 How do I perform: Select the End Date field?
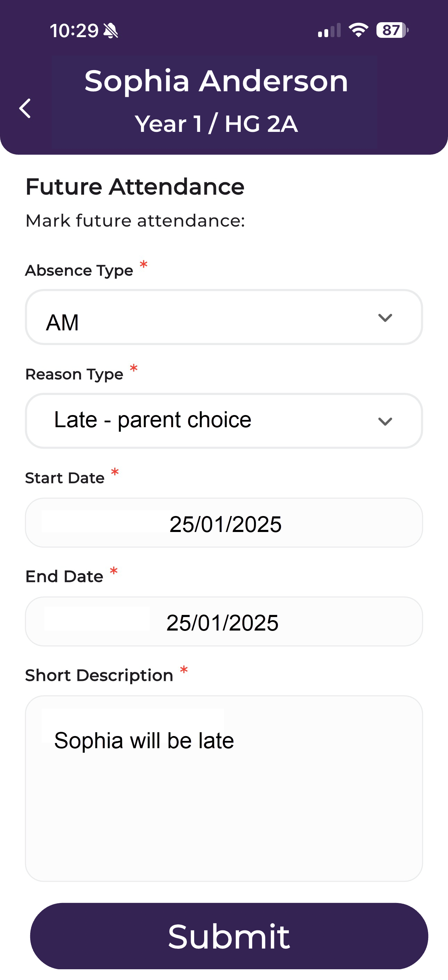pyautogui.click(x=224, y=622)
